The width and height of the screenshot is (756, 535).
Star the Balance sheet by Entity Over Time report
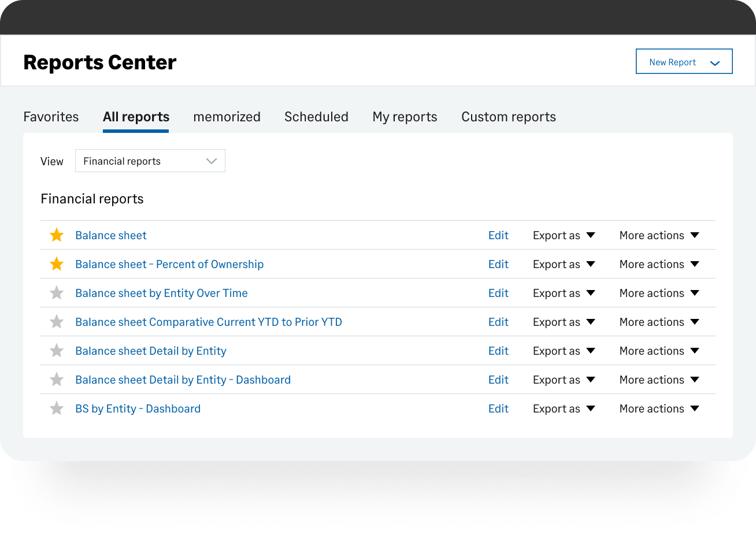(57, 293)
